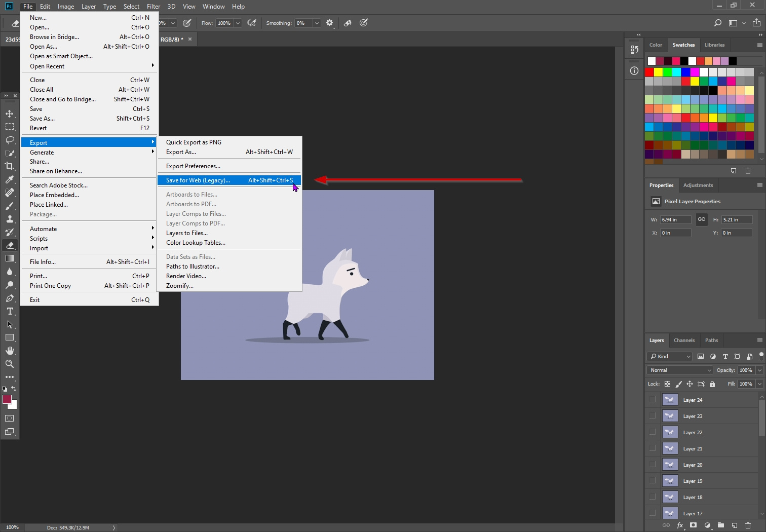Screen dimensions: 766x532
Task: Open the Opacity dropdown arrow
Action: [759, 370]
